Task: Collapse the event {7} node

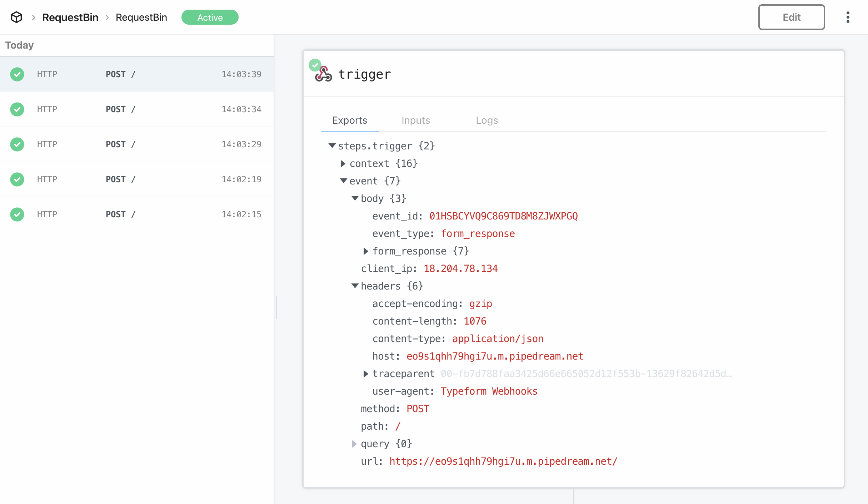Action: (344, 181)
